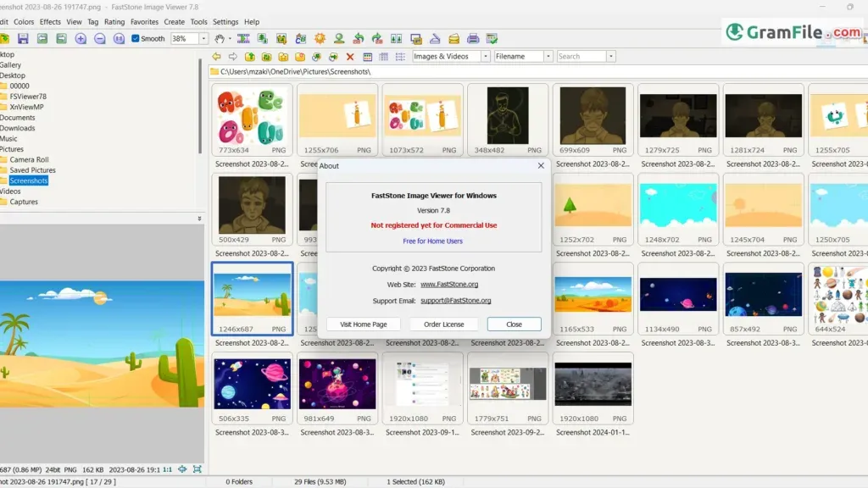Click the sun Adjust Lighting icon
The height and width of the screenshot is (488, 868).
320,39
